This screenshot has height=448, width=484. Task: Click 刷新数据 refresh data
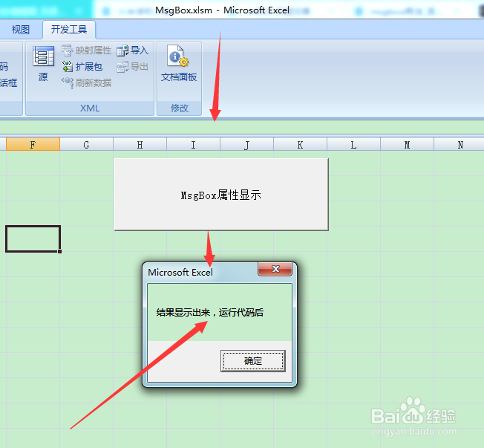coord(86,82)
